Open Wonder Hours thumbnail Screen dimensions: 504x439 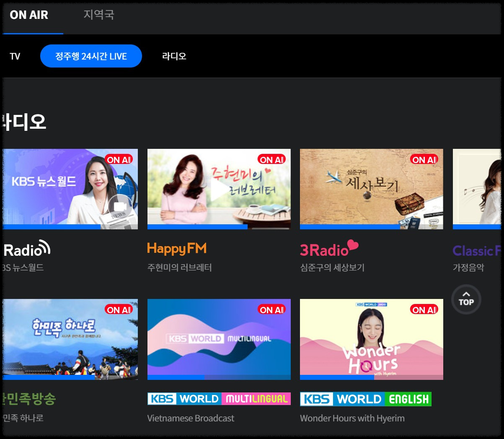(x=371, y=339)
